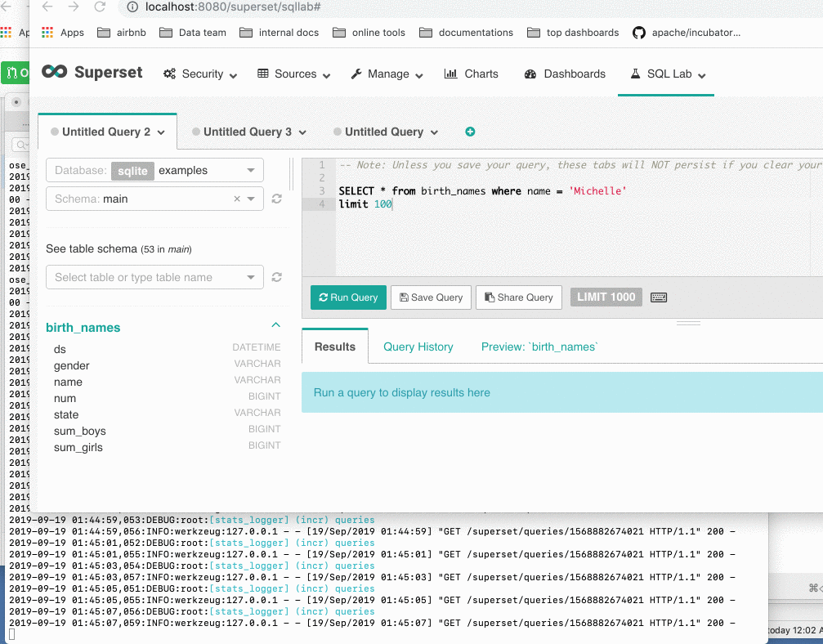Open the Manage menu
Image resolution: width=823 pixels, height=644 pixels.
(x=387, y=74)
